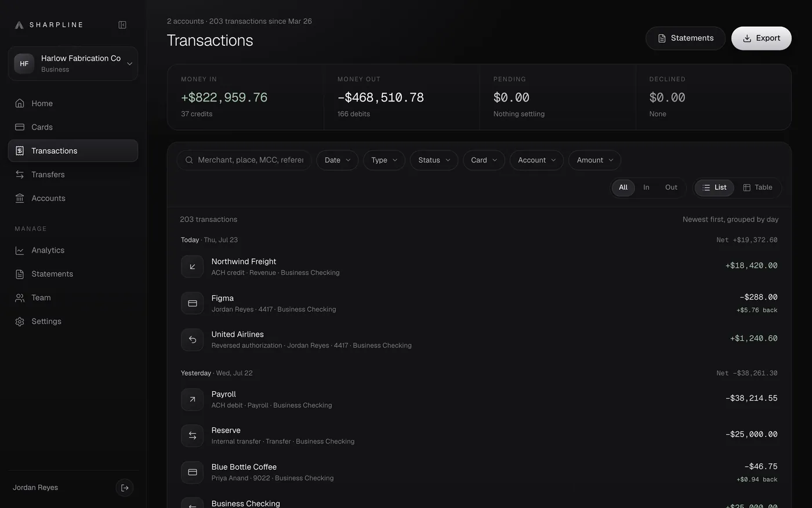Open Settings in the sidebar
Image resolution: width=812 pixels, height=508 pixels.
[73, 322]
